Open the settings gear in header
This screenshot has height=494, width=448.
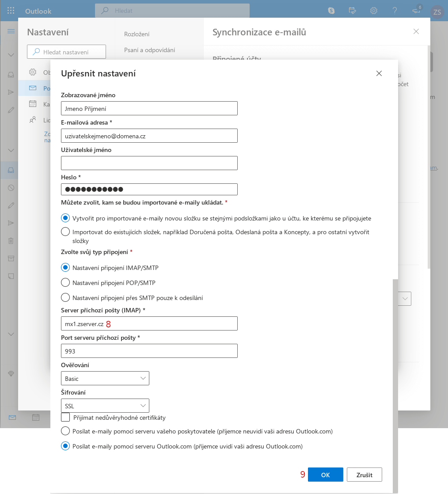pos(374,11)
